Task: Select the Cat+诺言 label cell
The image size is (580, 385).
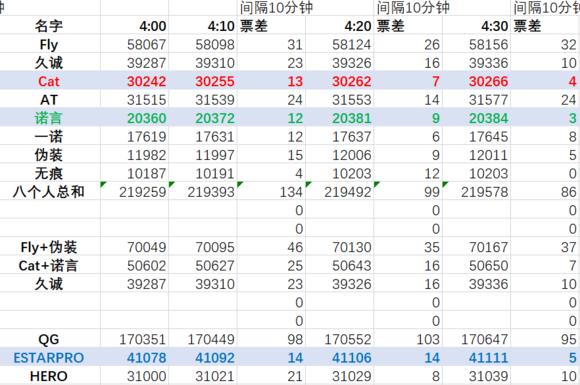Action: [49, 266]
